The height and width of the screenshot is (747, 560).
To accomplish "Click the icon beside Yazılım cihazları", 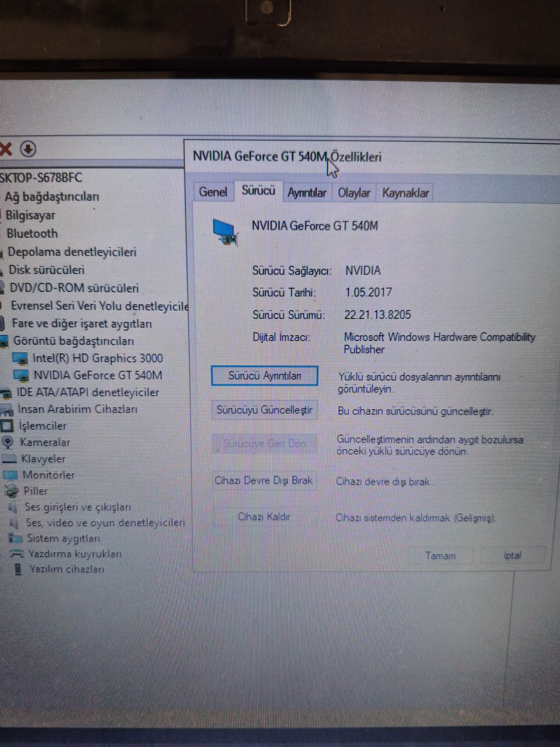I will [x=18, y=570].
